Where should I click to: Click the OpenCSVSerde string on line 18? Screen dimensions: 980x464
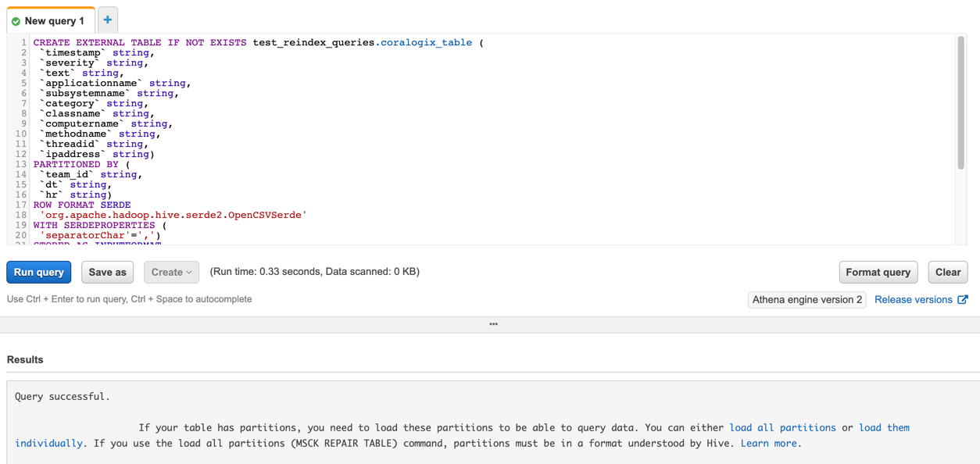173,215
